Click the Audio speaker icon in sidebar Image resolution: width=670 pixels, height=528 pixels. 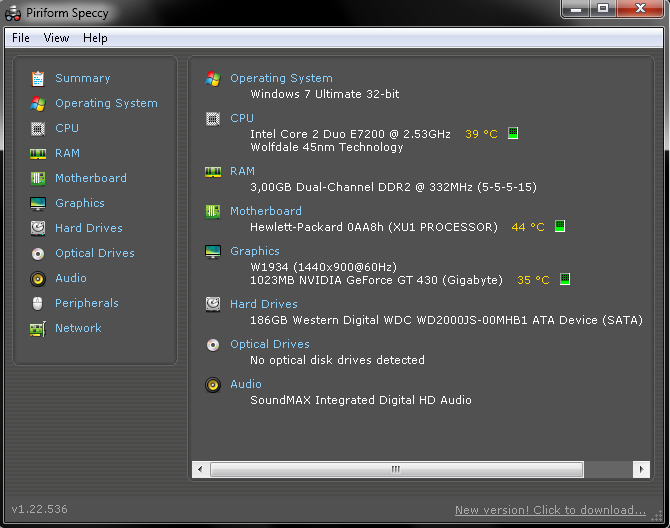coord(38,279)
